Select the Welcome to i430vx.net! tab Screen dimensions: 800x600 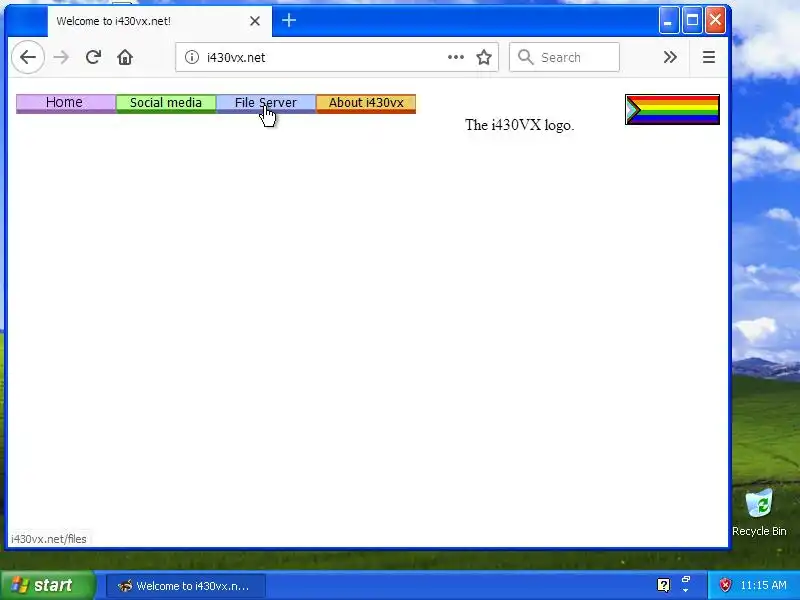(160, 21)
